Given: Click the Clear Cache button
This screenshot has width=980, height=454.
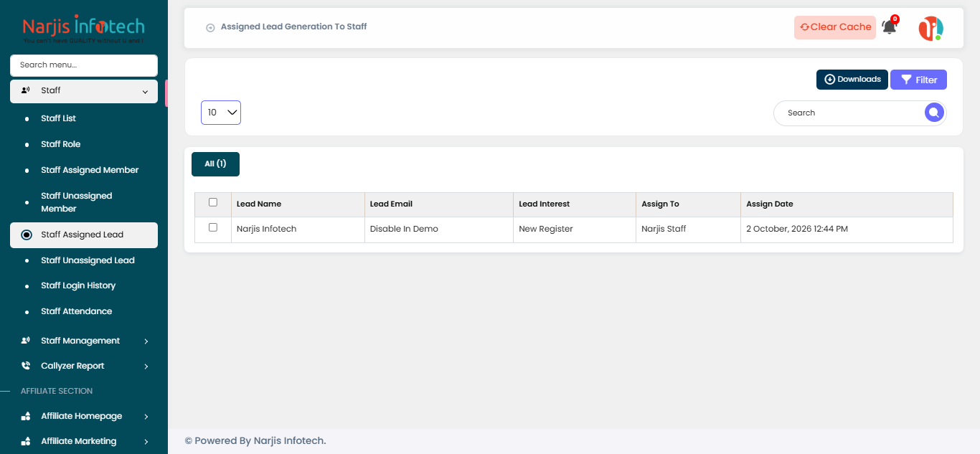Looking at the screenshot, I should click(x=835, y=27).
